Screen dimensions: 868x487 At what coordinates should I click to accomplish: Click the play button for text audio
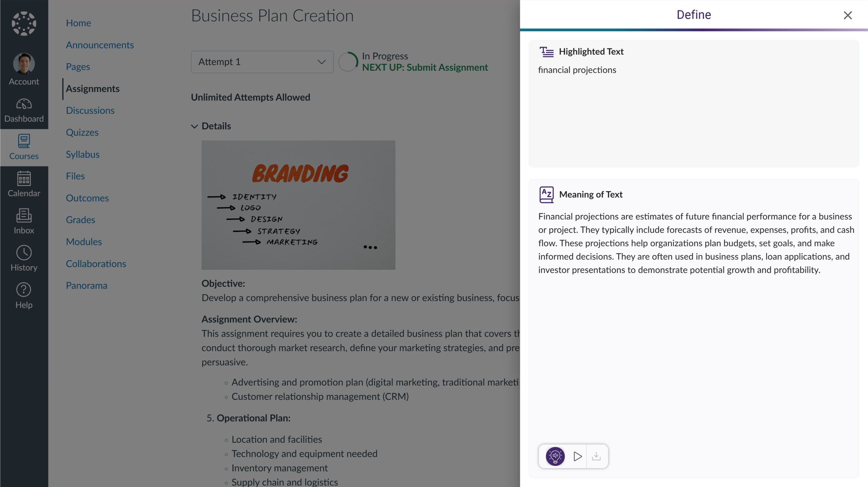577,456
